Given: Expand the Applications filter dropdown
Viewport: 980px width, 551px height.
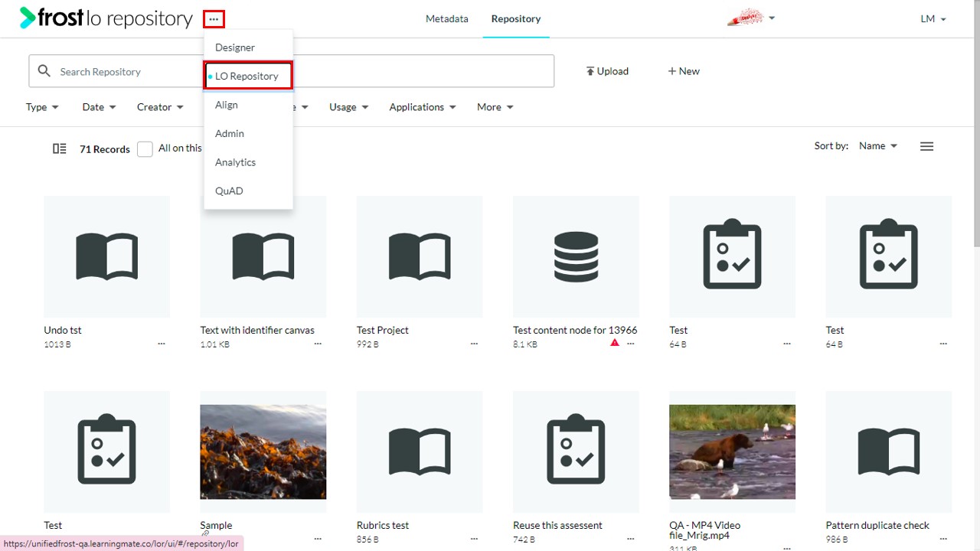Looking at the screenshot, I should (423, 107).
